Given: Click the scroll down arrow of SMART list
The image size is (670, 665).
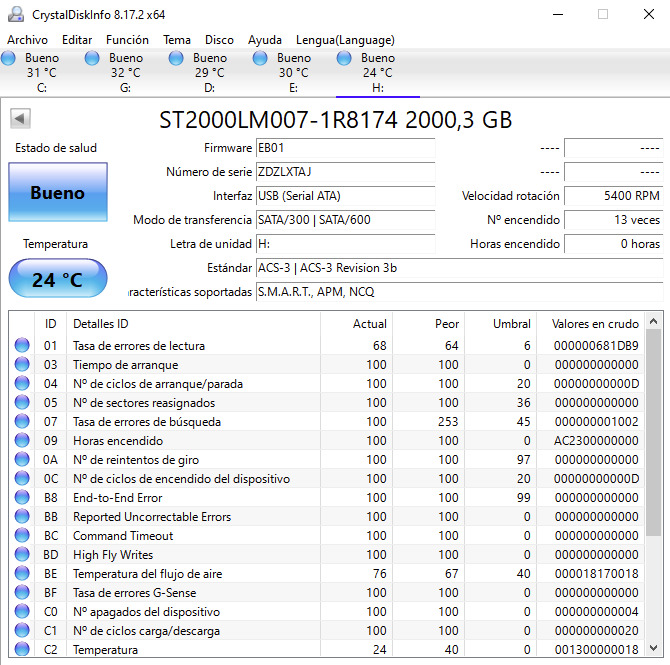Looking at the screenshot, I should pyautogui.click(x=653, y=648).
